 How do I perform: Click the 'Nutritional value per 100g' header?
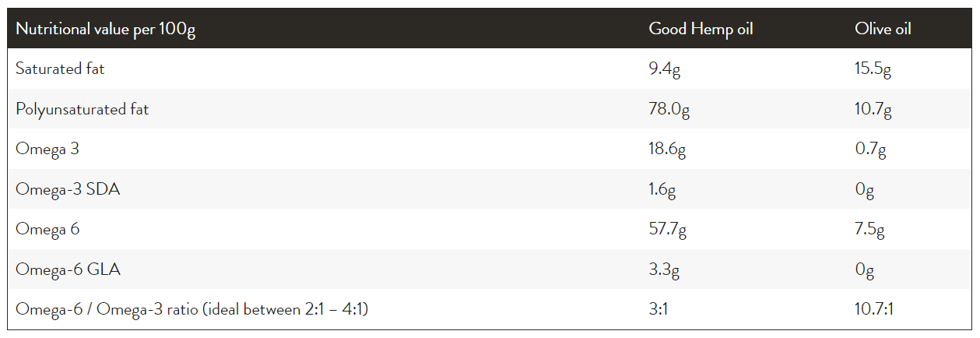[x=105, y=29]
